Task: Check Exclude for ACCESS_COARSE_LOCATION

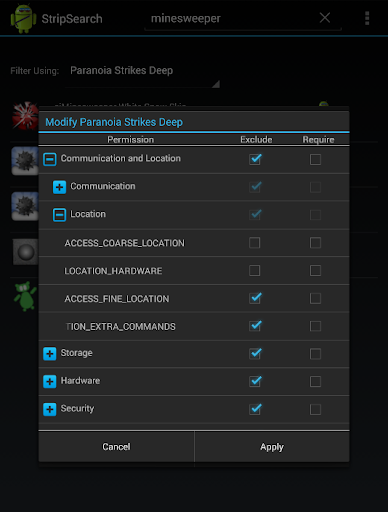Action: click(x=255, y=243)
